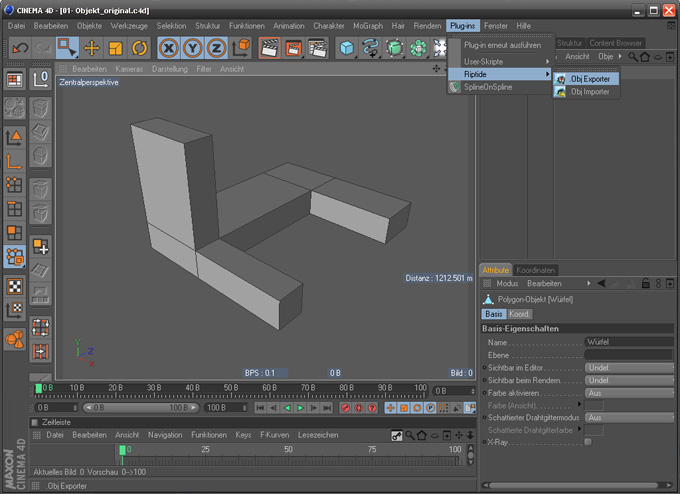Switch to the Koordinaten tab
The height and width of the screenshot is (494, 680).
[x=536, y=270]
